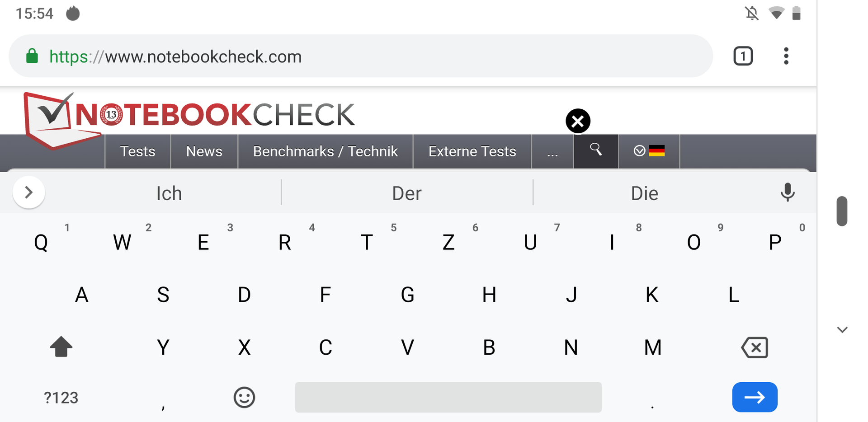Tap the blue arrow enter key
The height and width of the screenshot is (422, 868).
755,397
